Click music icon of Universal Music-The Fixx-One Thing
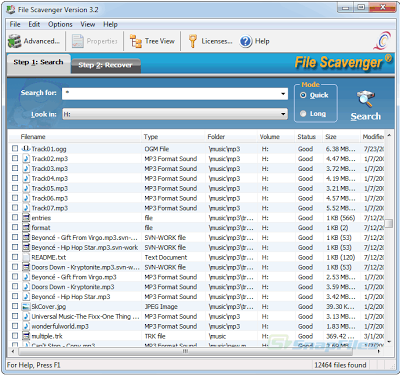The image size is (400, 375). [x=26, y=316]
